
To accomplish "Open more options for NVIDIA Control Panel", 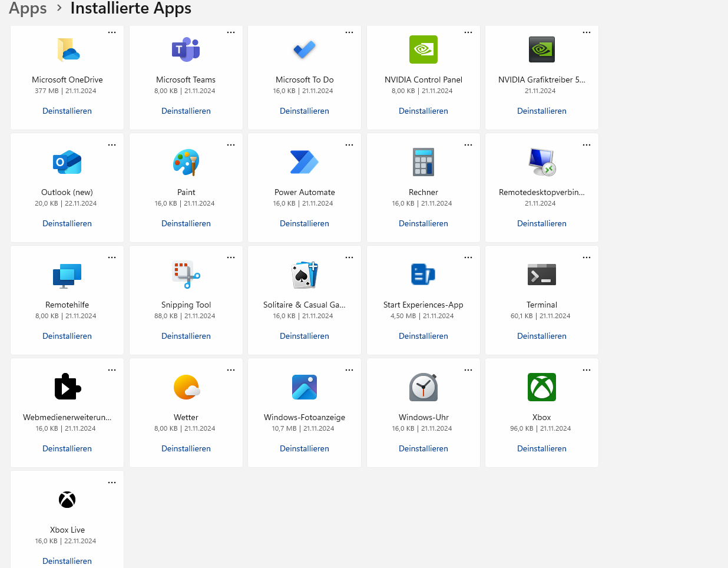I will [468, 32].
